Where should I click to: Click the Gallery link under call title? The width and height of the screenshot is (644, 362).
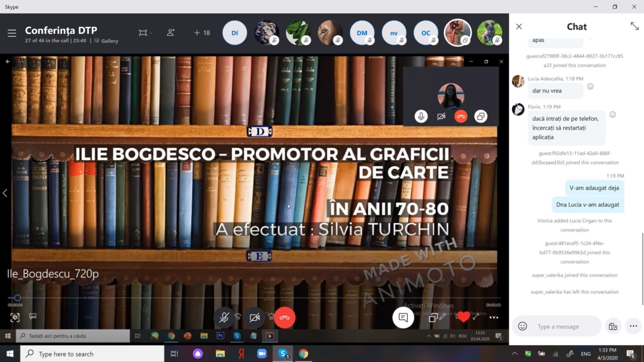(x=109, y=41)
